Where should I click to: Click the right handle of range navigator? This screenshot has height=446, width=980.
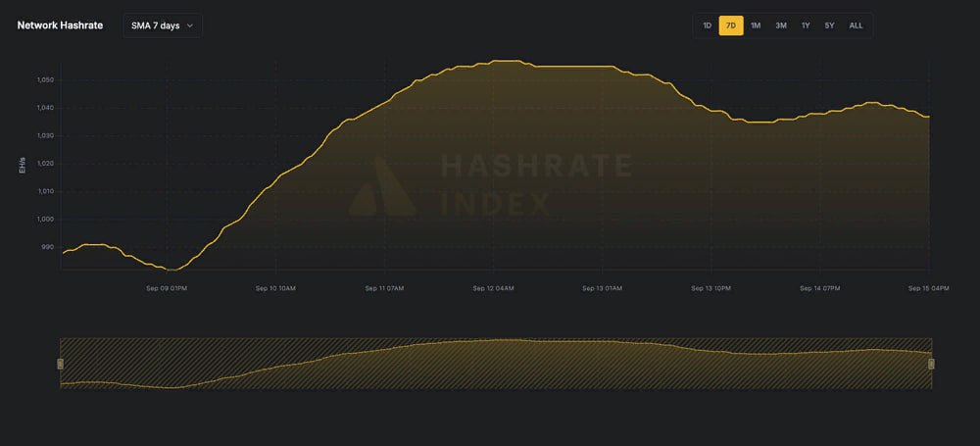coord(931,364)
